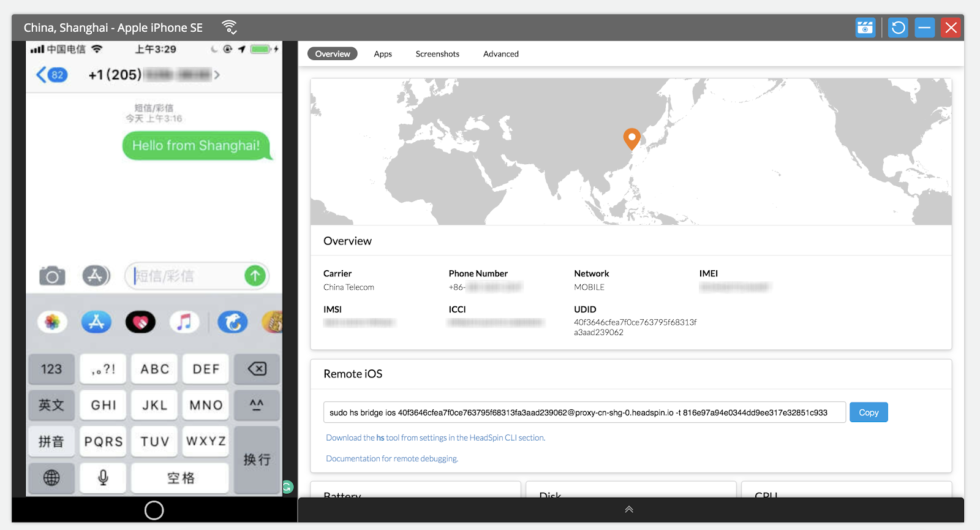Tap the battery icon in phone status bar
The image size is (980, 530).
point(261,49)
